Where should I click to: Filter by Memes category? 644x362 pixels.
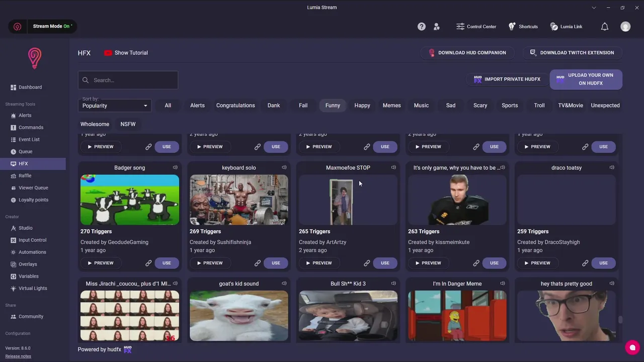(391, 106)
